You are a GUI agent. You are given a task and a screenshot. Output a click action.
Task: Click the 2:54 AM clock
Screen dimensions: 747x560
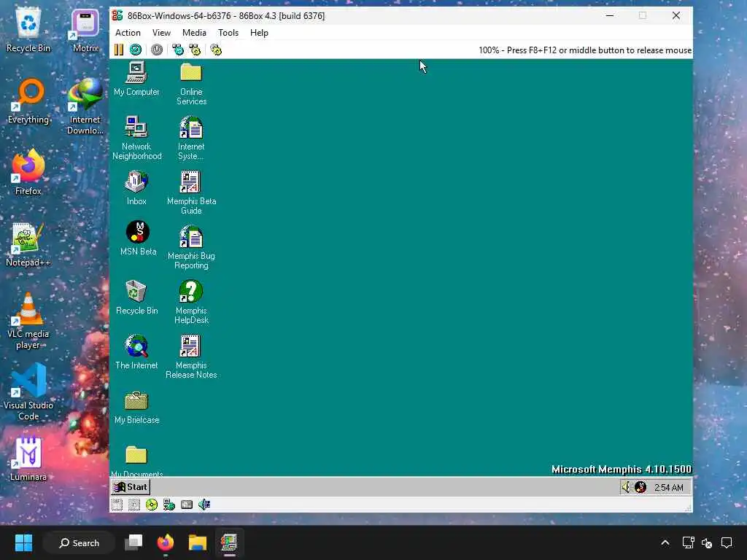coord(669,488)
